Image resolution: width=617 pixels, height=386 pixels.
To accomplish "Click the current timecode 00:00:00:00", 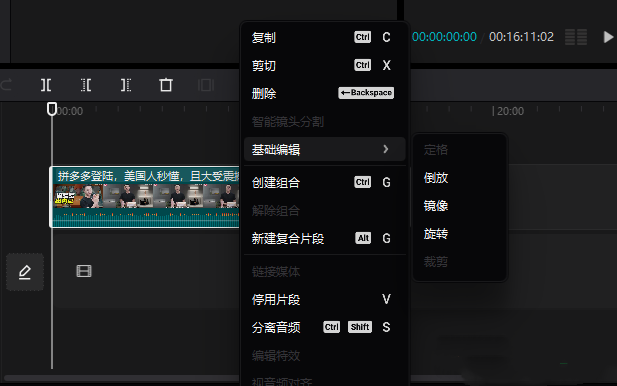I will tap(444, 37).
